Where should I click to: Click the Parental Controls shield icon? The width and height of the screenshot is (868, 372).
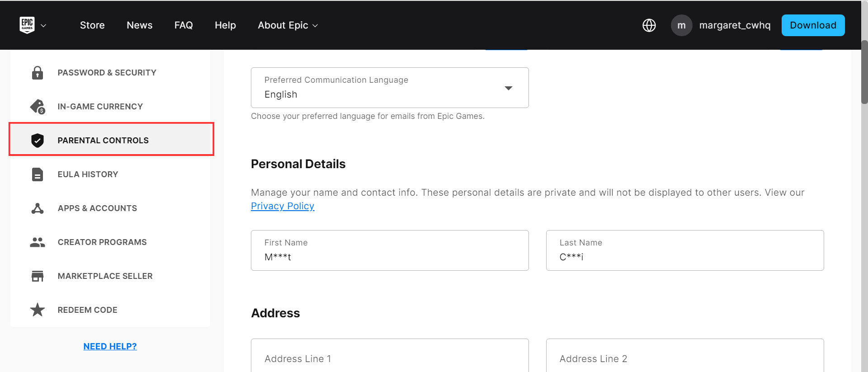[38, 141]
